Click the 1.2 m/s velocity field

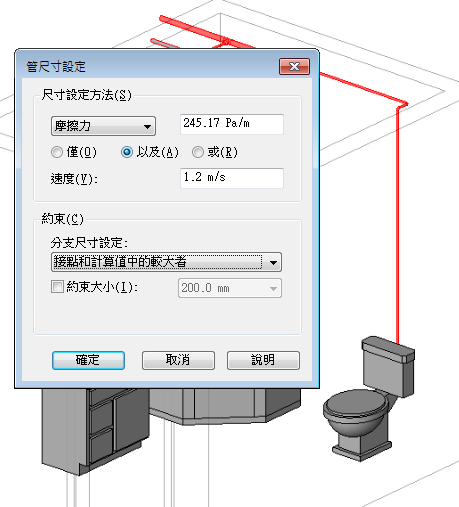pos(232,178)
